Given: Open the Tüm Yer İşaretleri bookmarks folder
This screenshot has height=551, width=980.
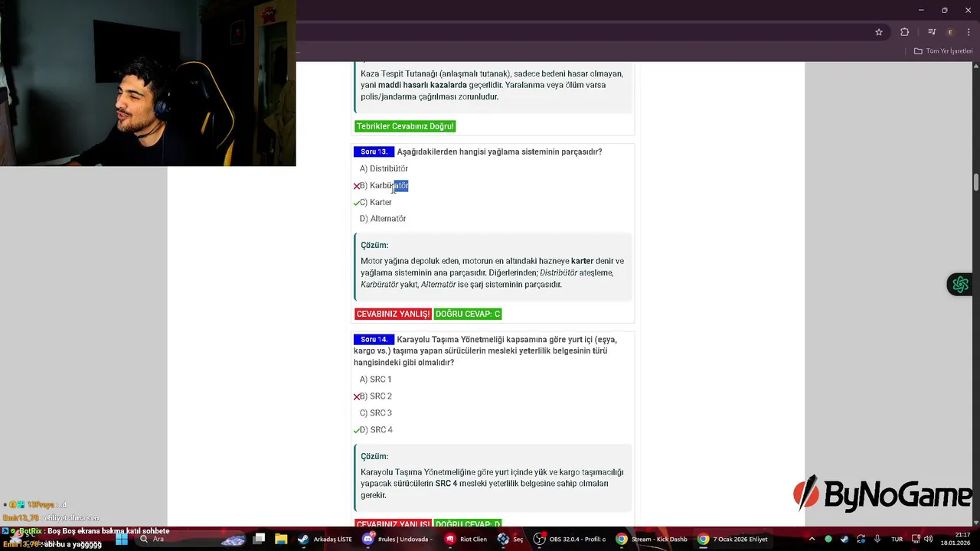Looking at the screenshot, I should coord(943,51).
